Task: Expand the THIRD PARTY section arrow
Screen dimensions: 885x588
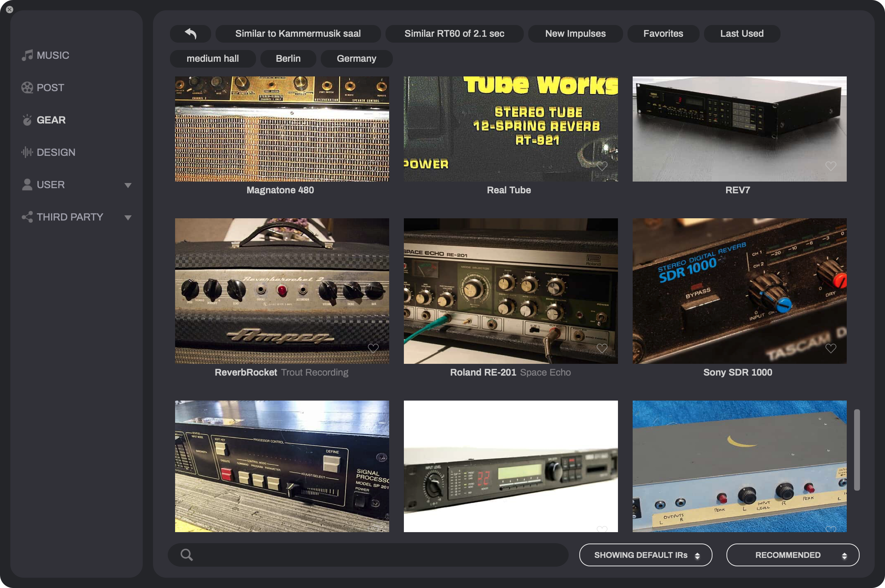Action: [128, 218]
